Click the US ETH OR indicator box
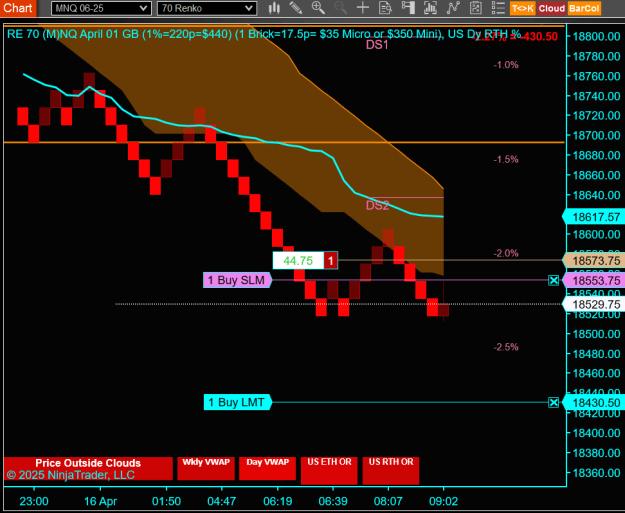This screenshot has height=513, width=625. point(329,470)
